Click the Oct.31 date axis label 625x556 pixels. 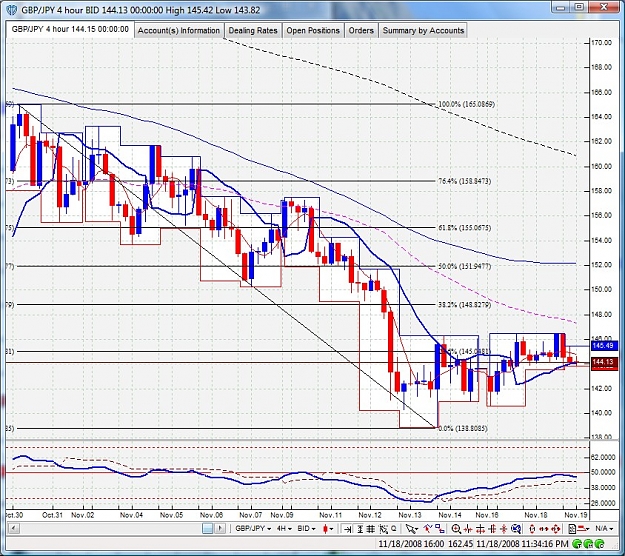tap(53, 515)
